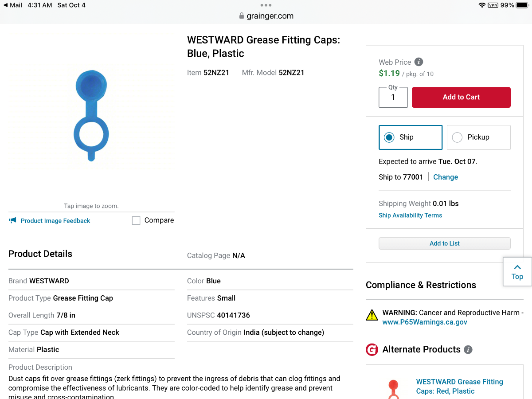
Task: Open the red grease cap alternate product
Action: [459, 386]
